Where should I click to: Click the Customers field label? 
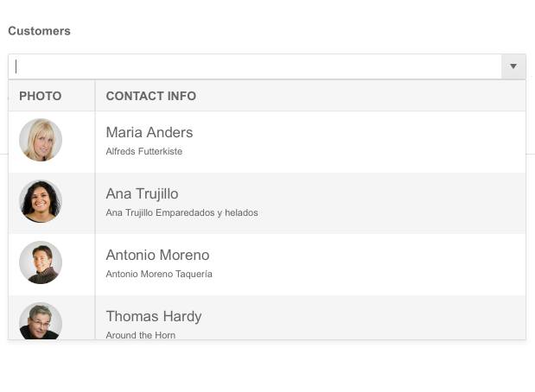tap(39, 31)
